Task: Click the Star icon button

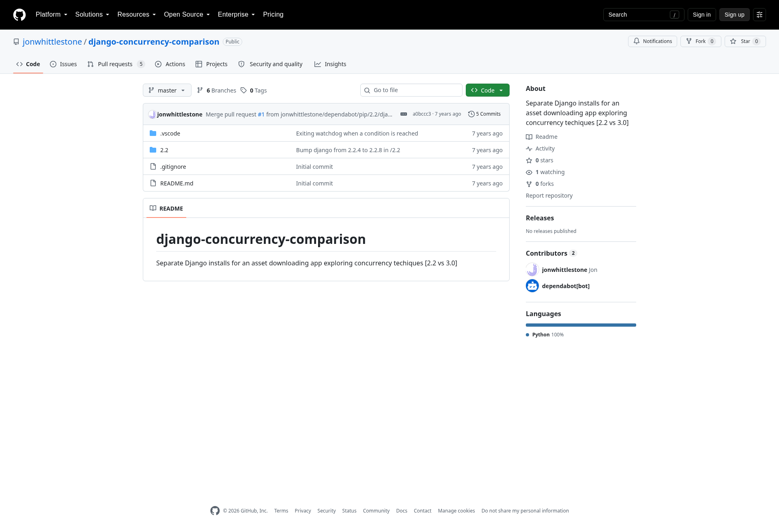Action: pos(745,41)
